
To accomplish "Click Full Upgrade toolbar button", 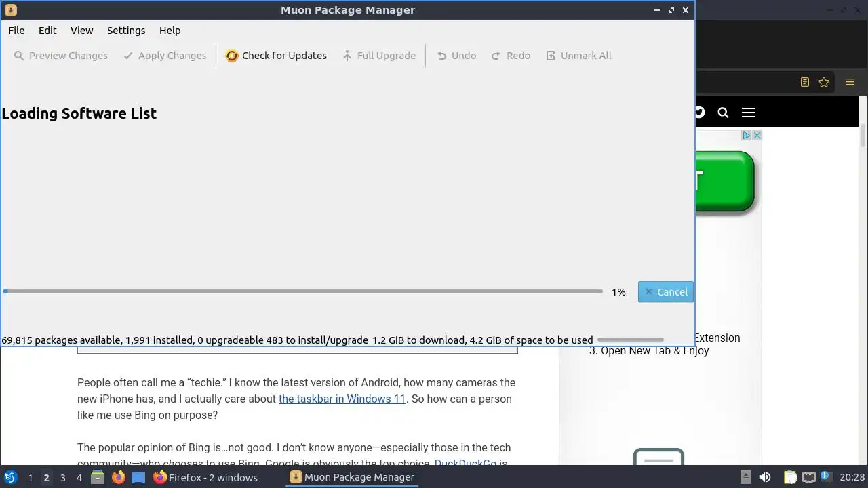I will click(379, 56).
